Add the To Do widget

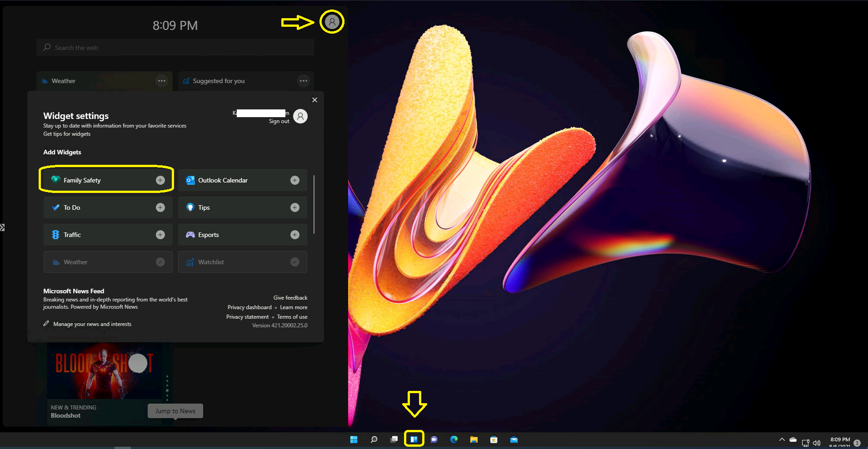pyautogui.click(x=160, y=207)
